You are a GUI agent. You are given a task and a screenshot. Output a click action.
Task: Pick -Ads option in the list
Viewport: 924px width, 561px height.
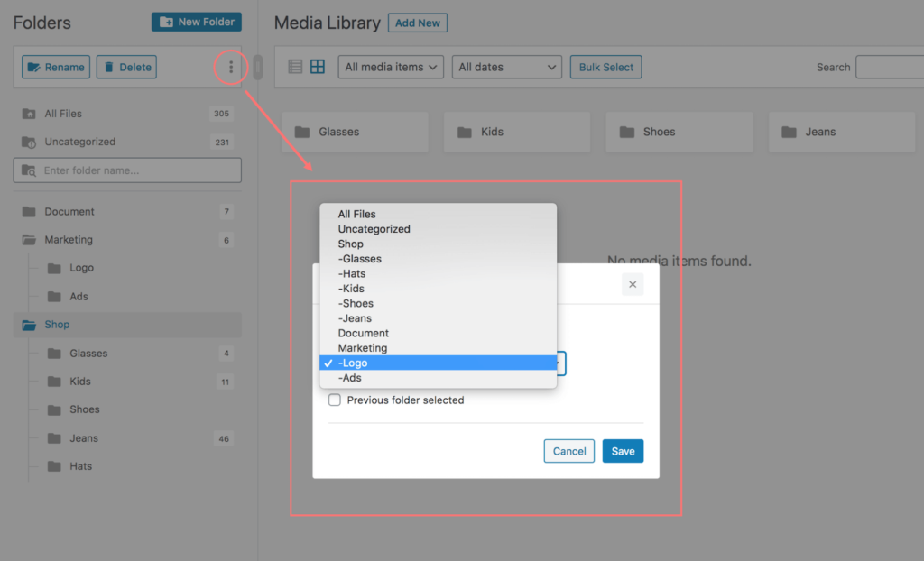coord(350,378)
